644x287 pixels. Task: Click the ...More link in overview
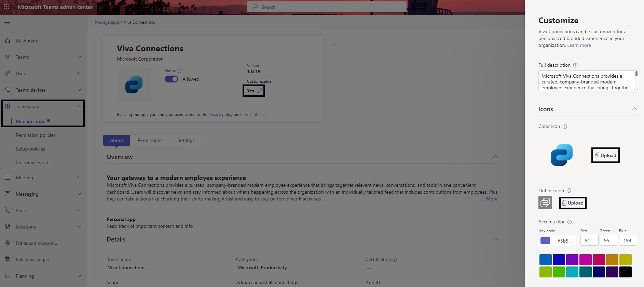point(490,199)
